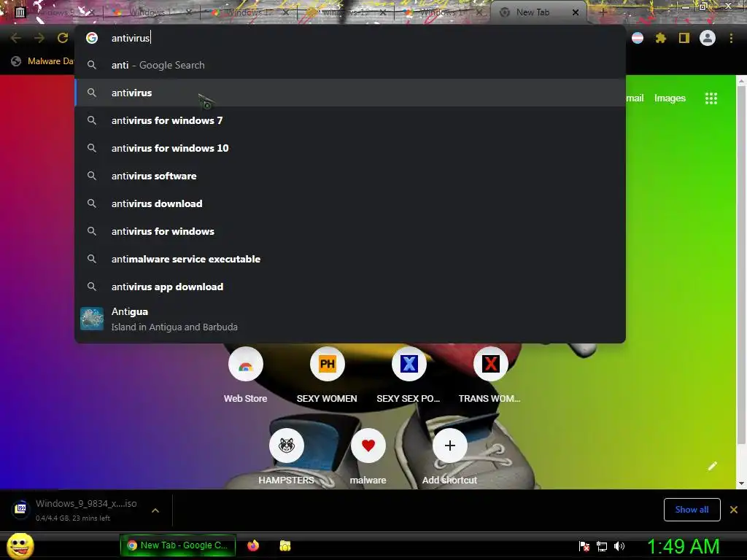
Task: Click Show all downloads button
Action: click(692, 510)
